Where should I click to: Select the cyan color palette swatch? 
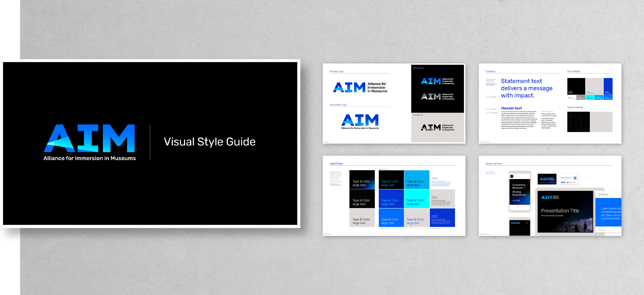[590, 97]
